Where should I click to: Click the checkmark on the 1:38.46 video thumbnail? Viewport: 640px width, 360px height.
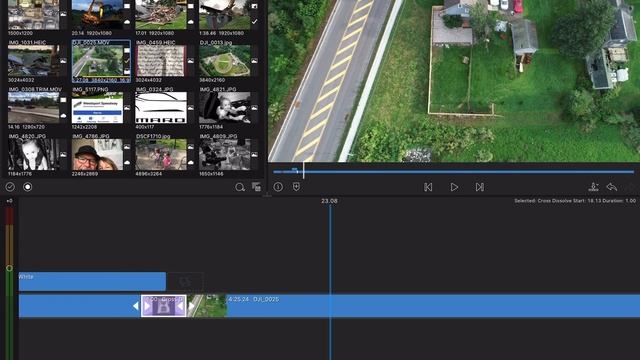pos(254,21)
